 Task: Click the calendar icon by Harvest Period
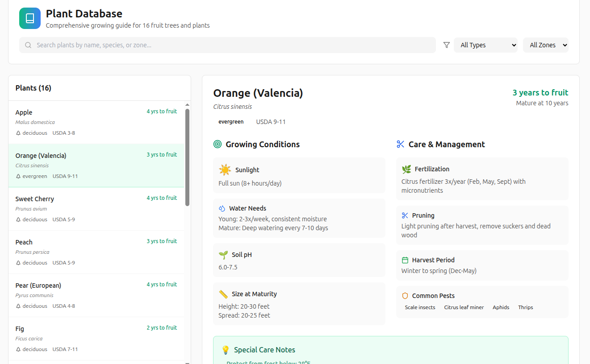coord(405,260)
